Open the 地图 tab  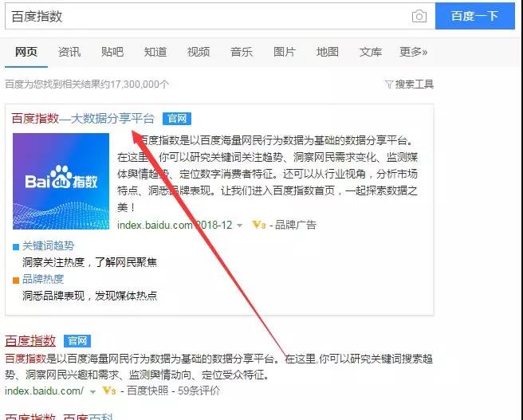[x=328, y=52]
